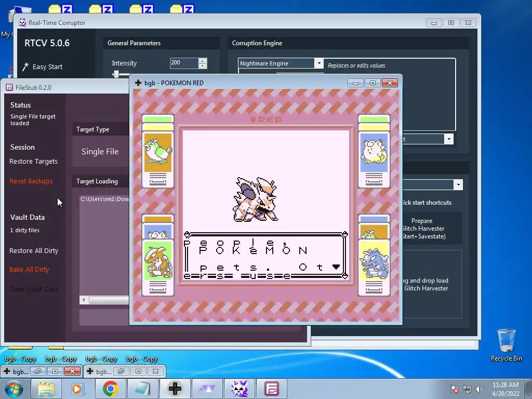Switch to Real-Time Corruptor taskbar icon

239,389
